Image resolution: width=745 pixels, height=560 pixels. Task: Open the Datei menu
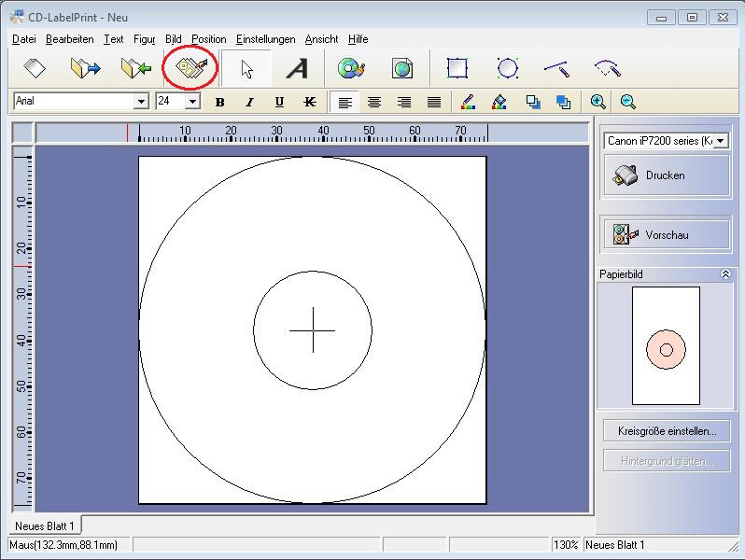pyautogui.click(x=23, y=39)
